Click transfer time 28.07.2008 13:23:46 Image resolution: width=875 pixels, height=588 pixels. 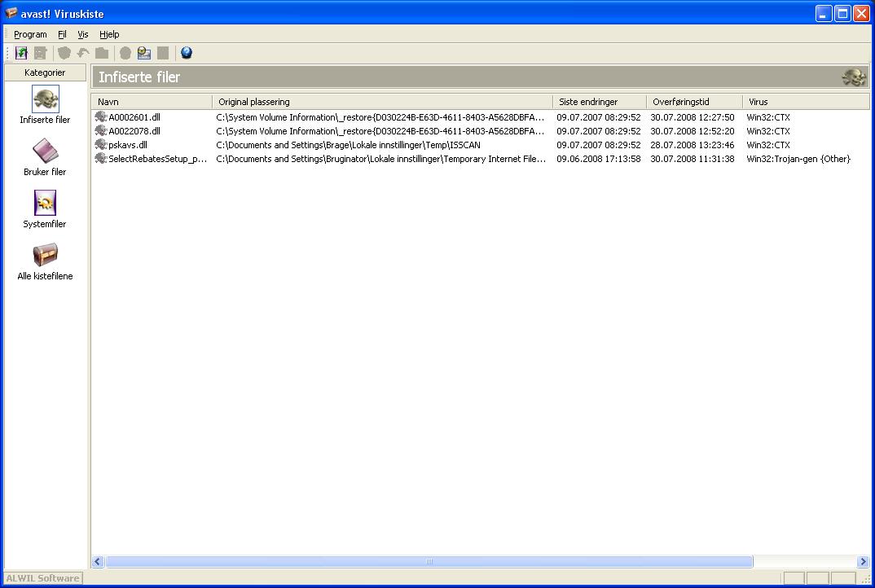(x=693, y=145)
